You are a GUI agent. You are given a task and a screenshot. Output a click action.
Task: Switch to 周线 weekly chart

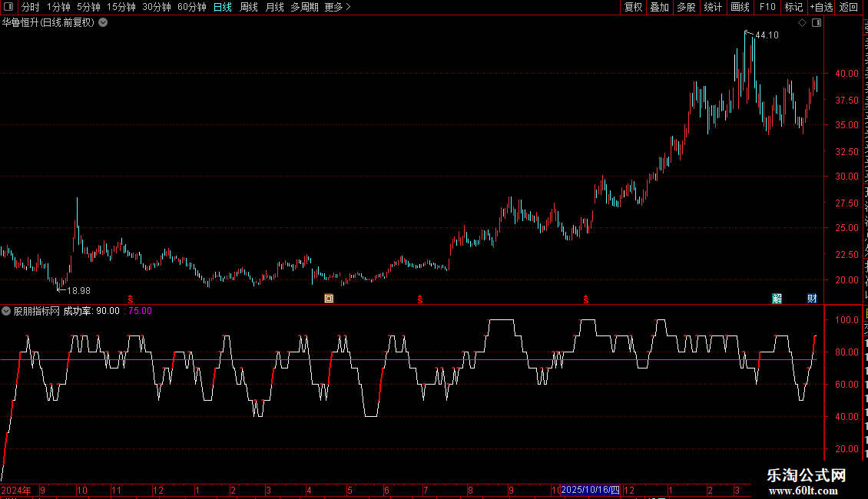click(x=249, y=7)
